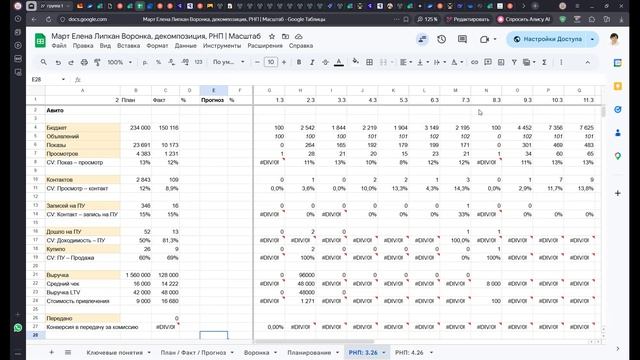Insert chart from toolbar icon
This screenshot has height=360, width=640.
click(501, 62)
